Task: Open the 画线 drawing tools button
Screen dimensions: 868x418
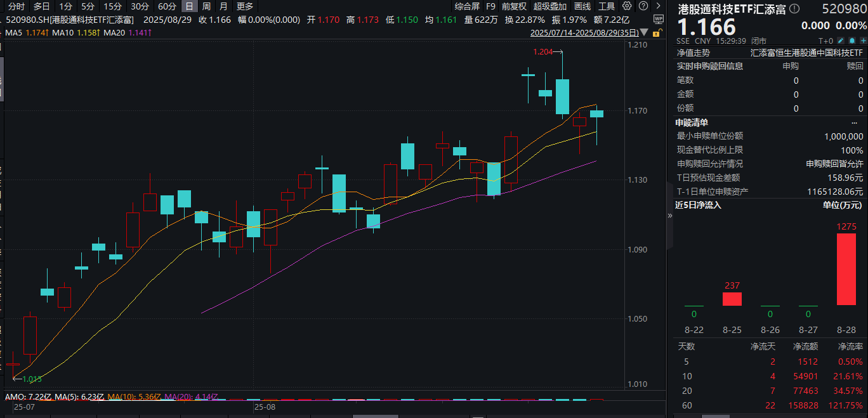Action: tap(582, 6)
